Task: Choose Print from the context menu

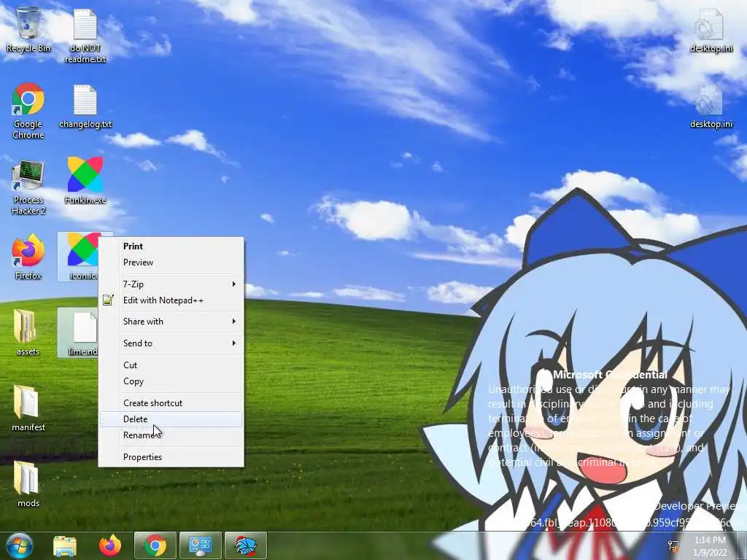Action: (x=171, y=246)
